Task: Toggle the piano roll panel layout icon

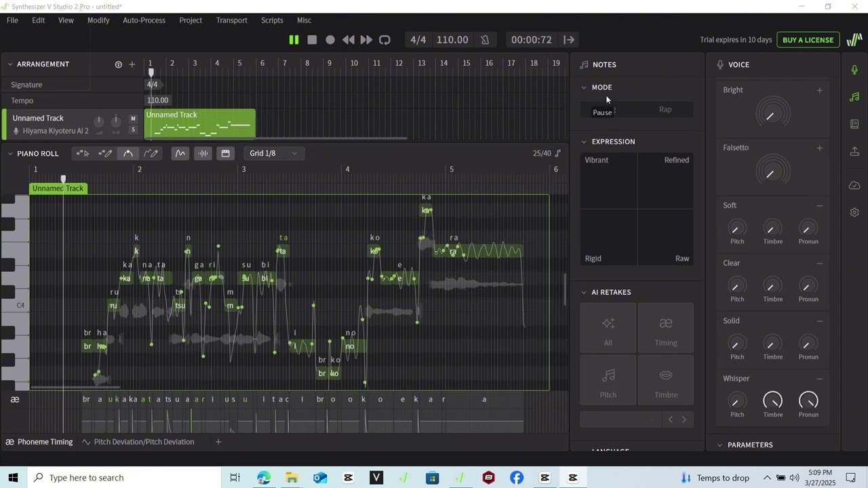Action: tap(226, 154)
